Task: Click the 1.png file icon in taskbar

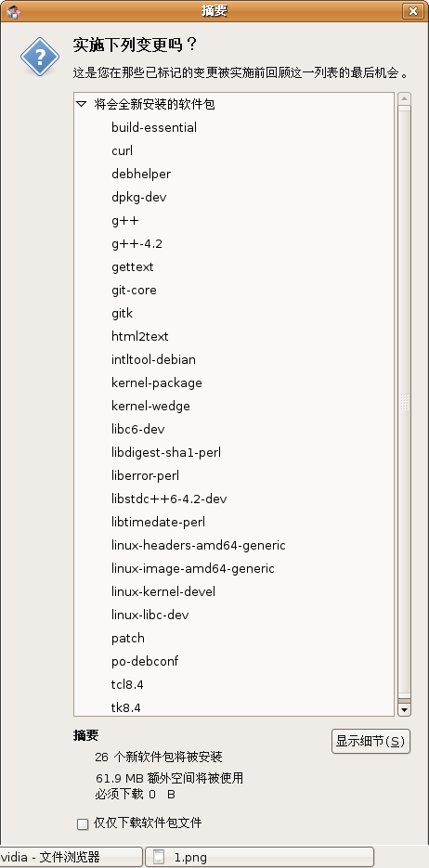Action: click(x=160, y=857)
